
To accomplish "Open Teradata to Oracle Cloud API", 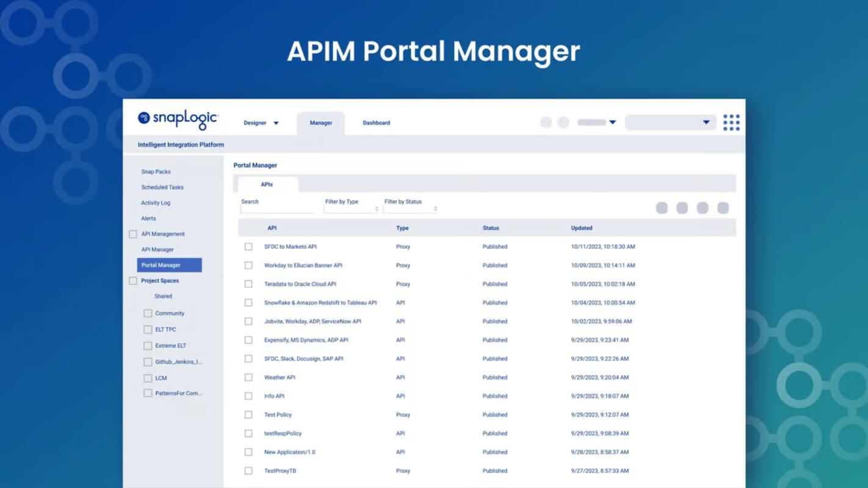I will (x=300, y=284).
